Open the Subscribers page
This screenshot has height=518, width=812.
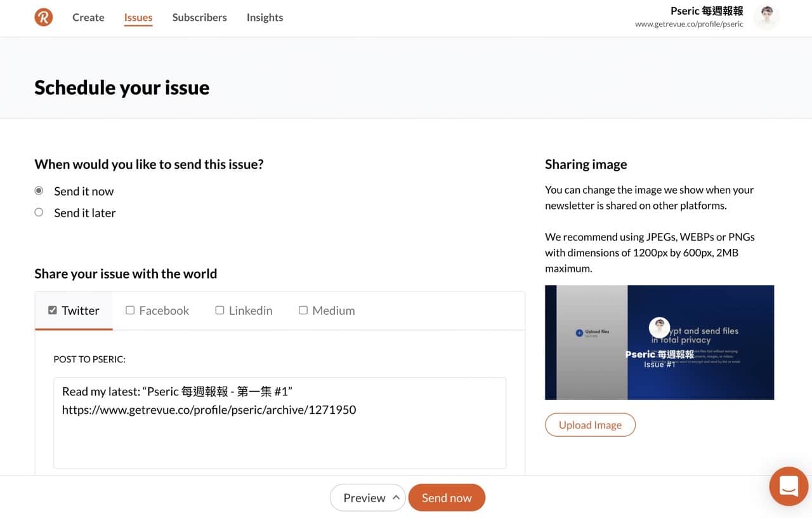[199, 17]
